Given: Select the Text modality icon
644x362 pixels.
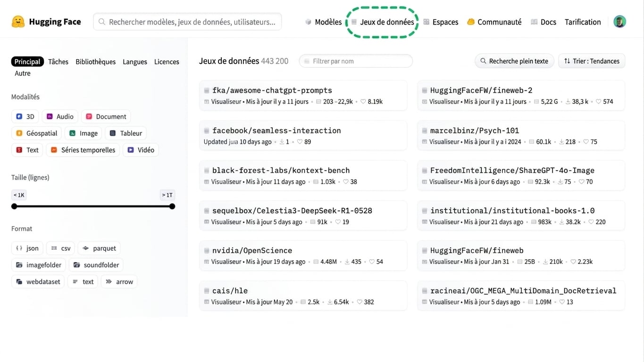Looking at the screenshot, I should pyautogui.click(x=19, y=150).
